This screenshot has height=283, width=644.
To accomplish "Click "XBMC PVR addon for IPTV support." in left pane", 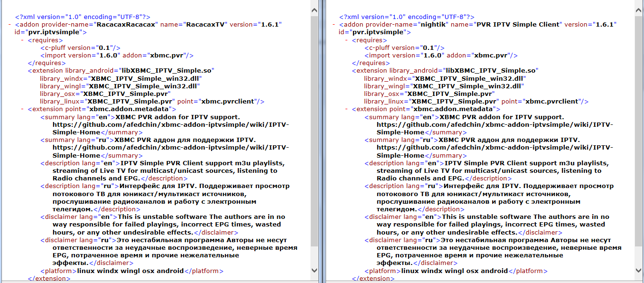I will [178, 117].
